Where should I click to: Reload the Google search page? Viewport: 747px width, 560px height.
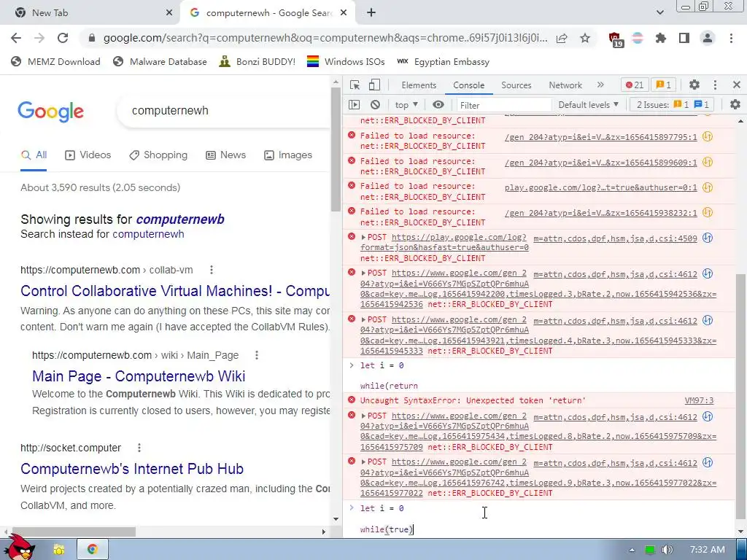click(63, 38)
